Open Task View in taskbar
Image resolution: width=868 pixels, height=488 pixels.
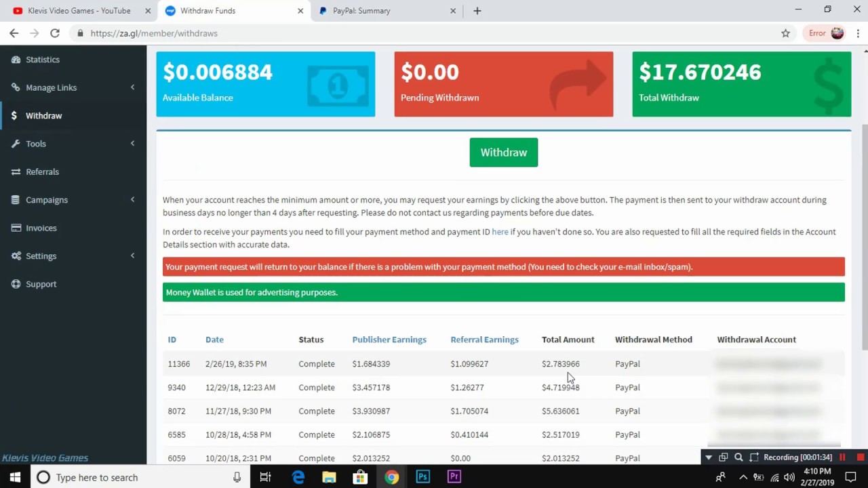coord(265,477)
